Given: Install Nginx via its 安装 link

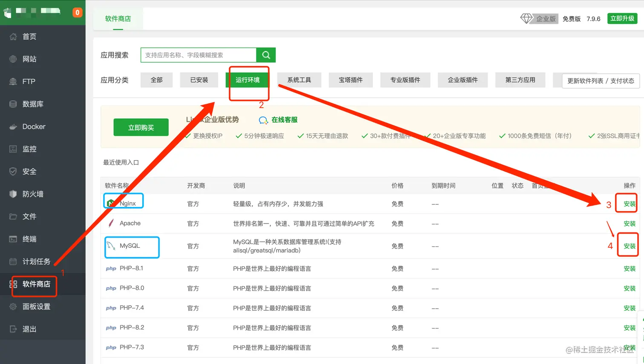Looking at the screenshot, I should pos(630,204).
